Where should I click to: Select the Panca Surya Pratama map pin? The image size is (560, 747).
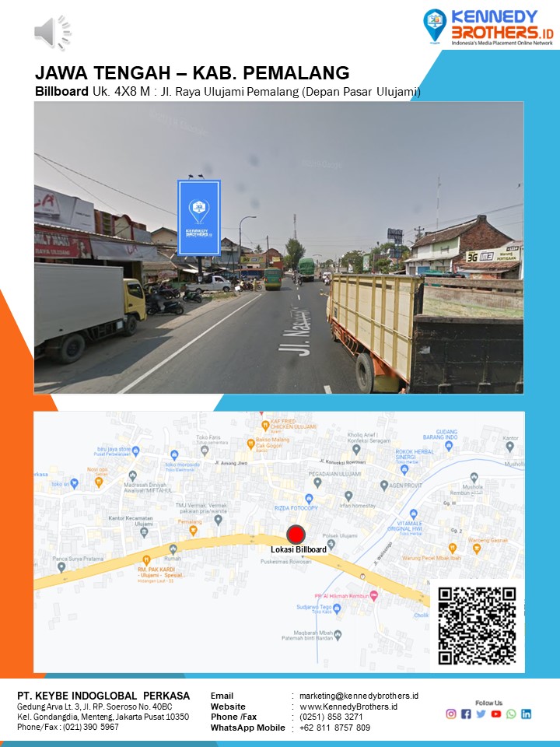[61, 567]
